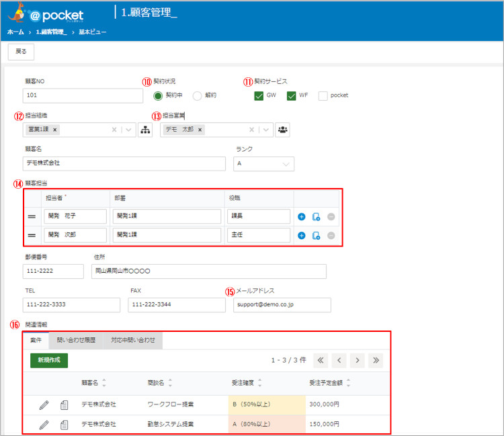Check the pocket service checkbox
This screenshot has width=504, height=436.
pyautogui.click(x=323, y=96)
